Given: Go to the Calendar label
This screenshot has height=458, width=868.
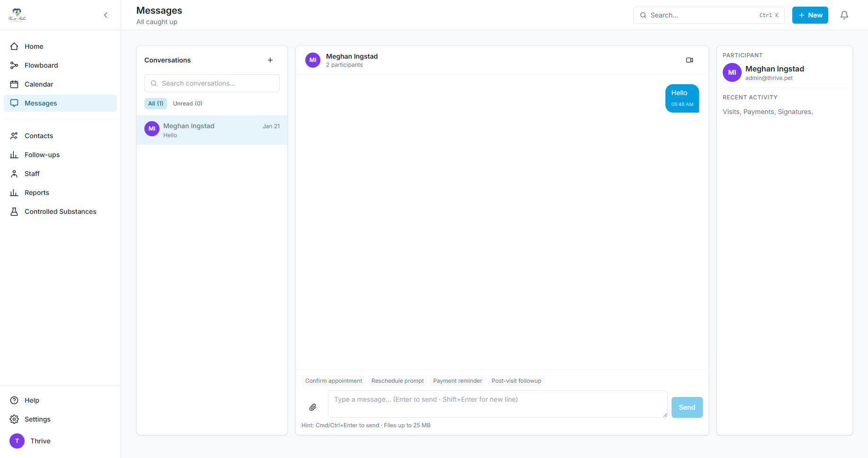Looking at the screenshot, I should coord(39,84).
